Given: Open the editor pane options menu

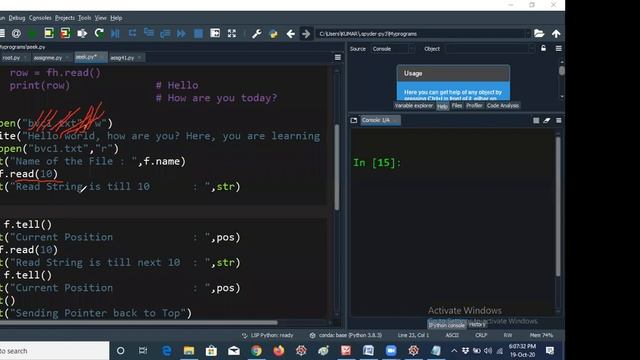Looking at the screenshot, I should 338,58.
